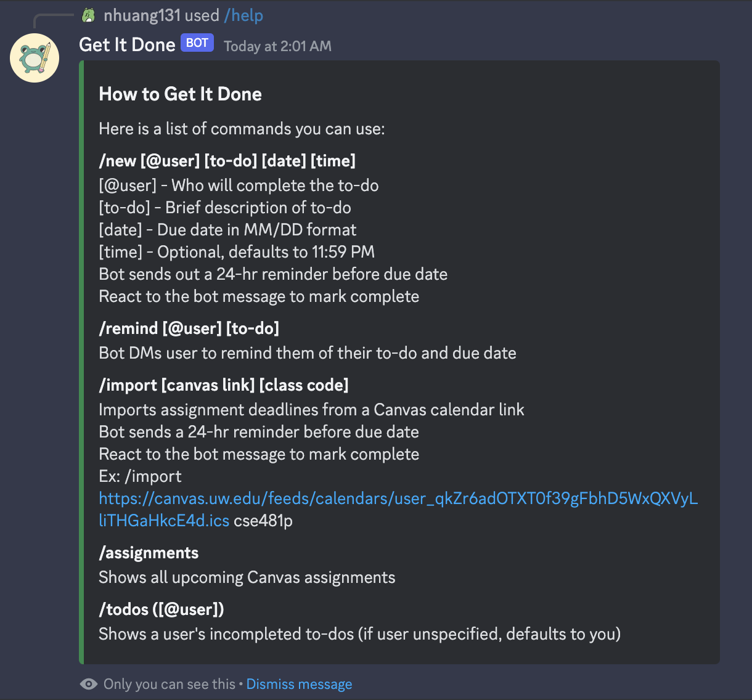The image size is (752, 700).
Task: Click the /help command mention
Action: (x=243, y=15)
